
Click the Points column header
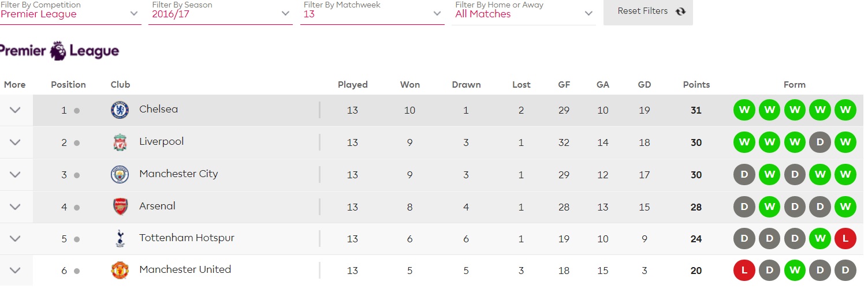pos(696,84)
